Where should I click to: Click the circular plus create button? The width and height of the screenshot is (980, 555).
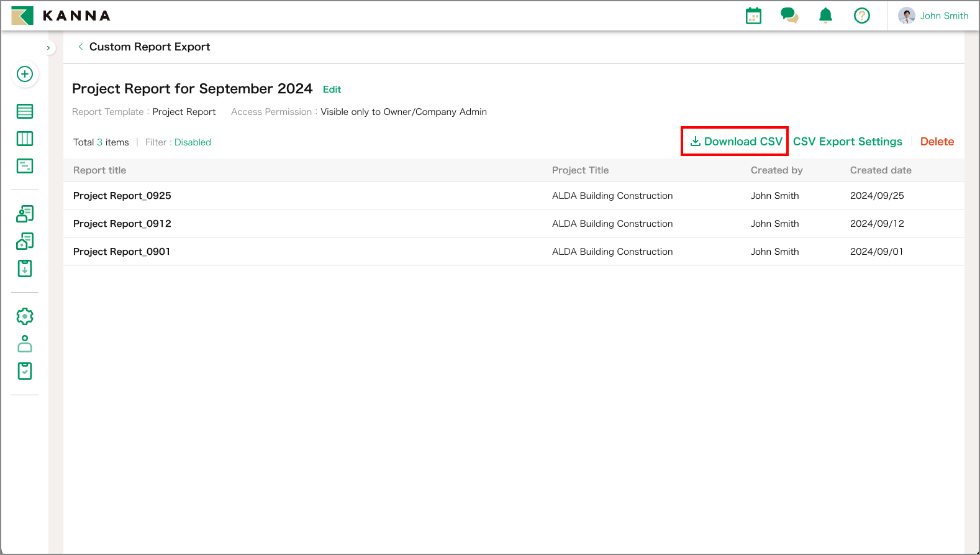pyautogui.click(x=25, y=75)
